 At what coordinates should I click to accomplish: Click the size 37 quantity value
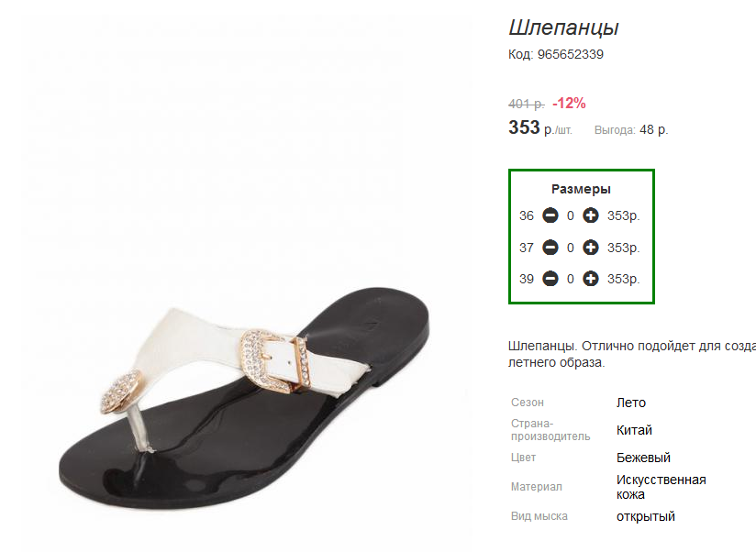[x=571, y=248]
